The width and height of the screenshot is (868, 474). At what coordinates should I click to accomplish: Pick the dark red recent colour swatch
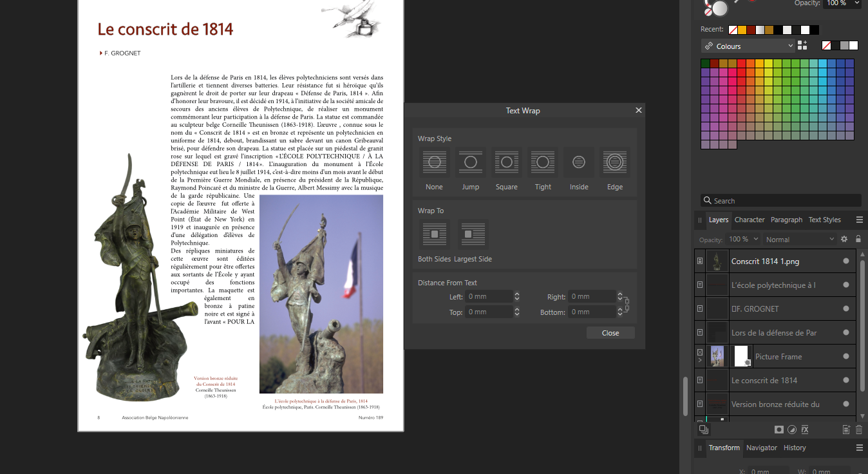751,30
